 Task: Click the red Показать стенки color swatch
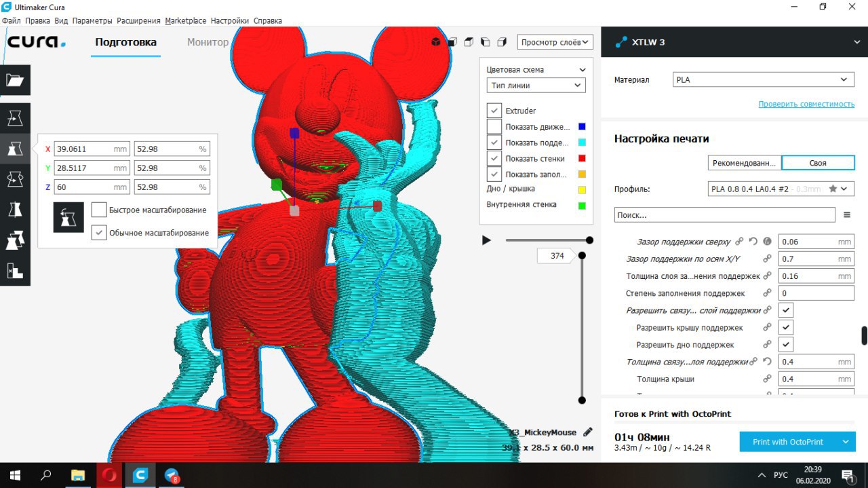(582, 158)
